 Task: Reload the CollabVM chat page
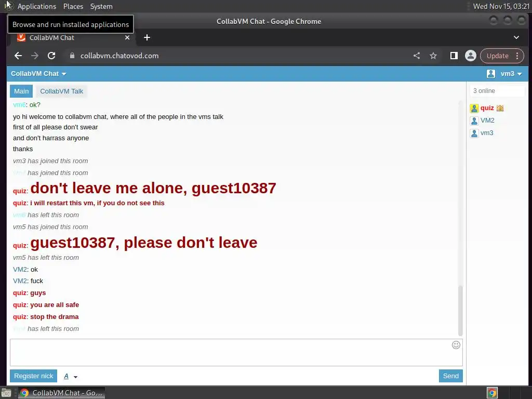pos(51,56)
